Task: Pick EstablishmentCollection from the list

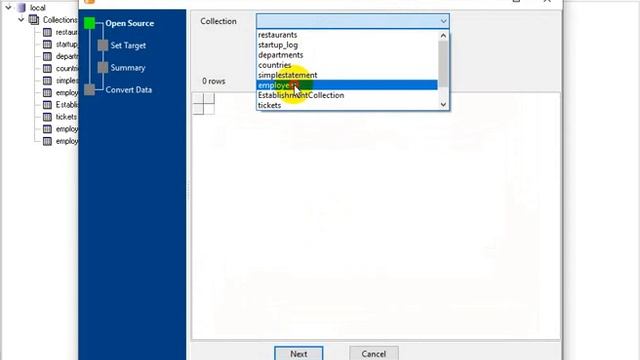Action: click(x=347, y=95)
